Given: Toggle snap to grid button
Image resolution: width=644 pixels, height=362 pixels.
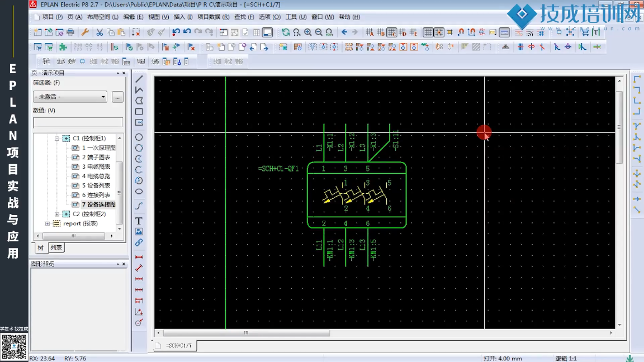Looking at the screenshot, I should click(439, 32).
